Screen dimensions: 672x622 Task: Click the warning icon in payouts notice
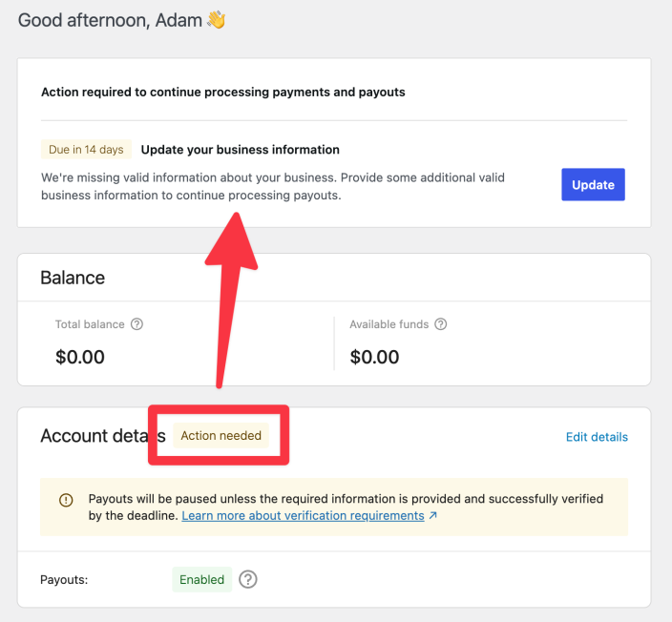66,500
